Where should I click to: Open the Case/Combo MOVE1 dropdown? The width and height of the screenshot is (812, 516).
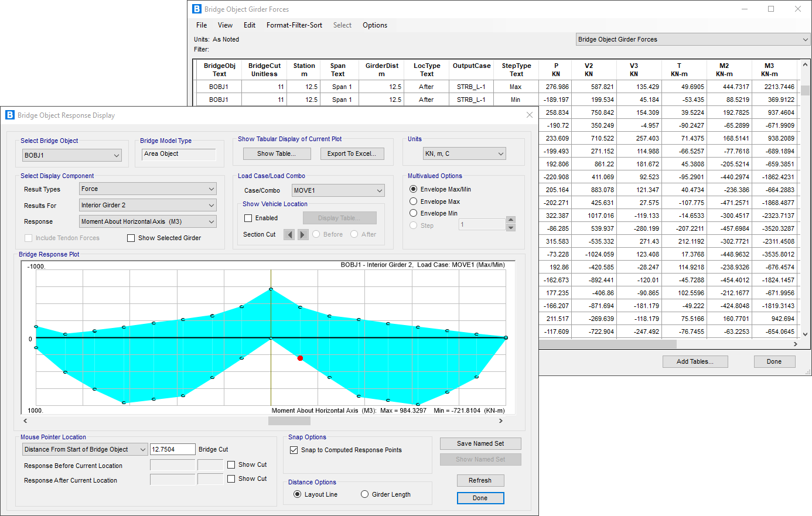coord(338,190)
